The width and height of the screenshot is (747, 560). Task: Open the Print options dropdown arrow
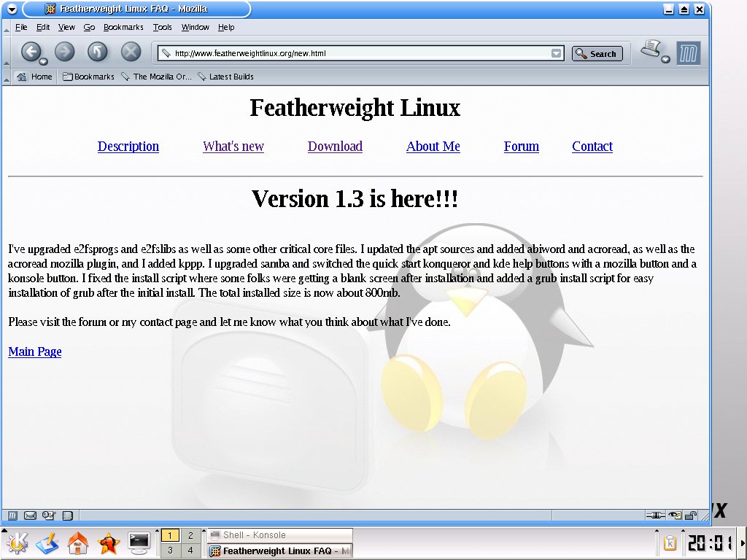coord(665,59)
